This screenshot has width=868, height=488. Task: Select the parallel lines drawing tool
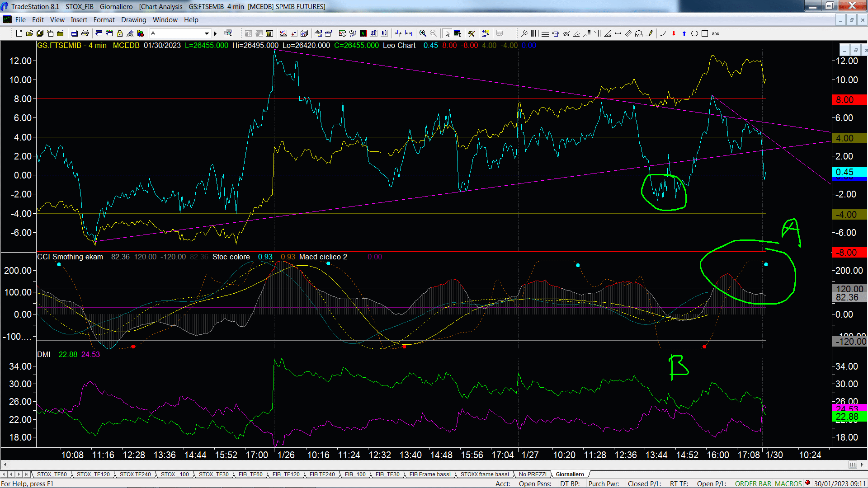point(628,33)
